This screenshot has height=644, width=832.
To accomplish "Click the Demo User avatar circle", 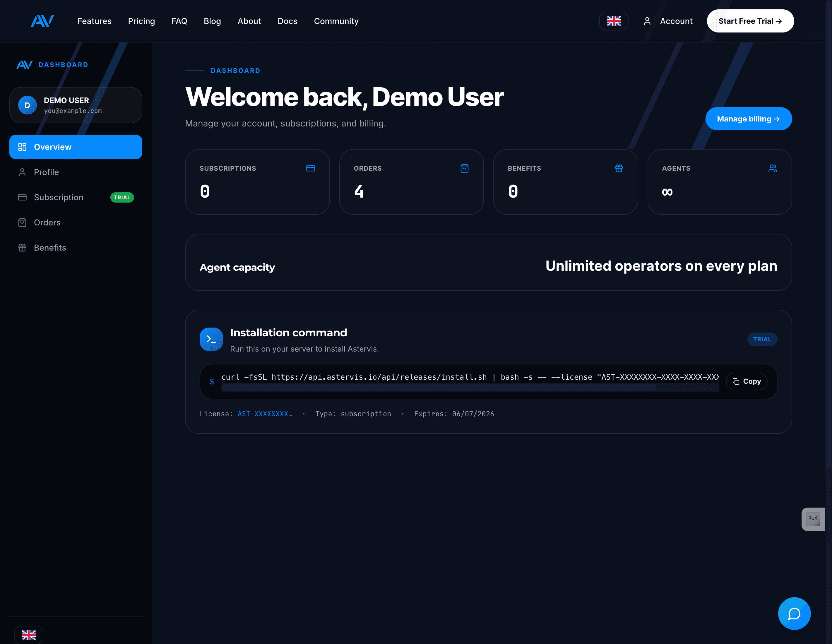I will (28, 105).
